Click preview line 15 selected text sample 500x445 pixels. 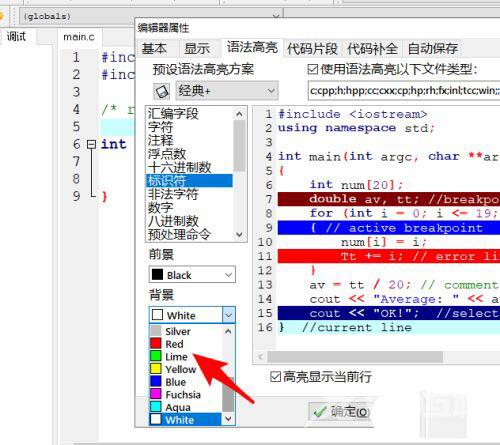pyautogui.click(x=389, y=313)
